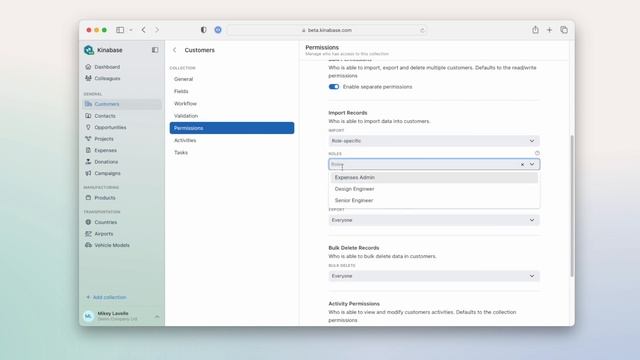Click the Campaigns megaphone icon

pos(88,173)
